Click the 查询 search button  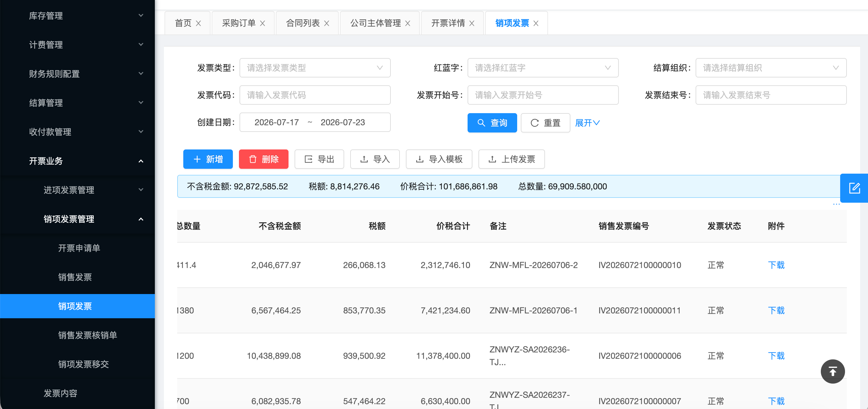pos(492,123)
